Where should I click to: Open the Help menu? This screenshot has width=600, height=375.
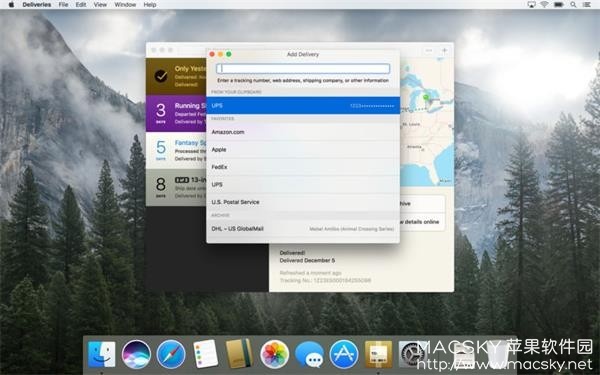tap(150, 5)
